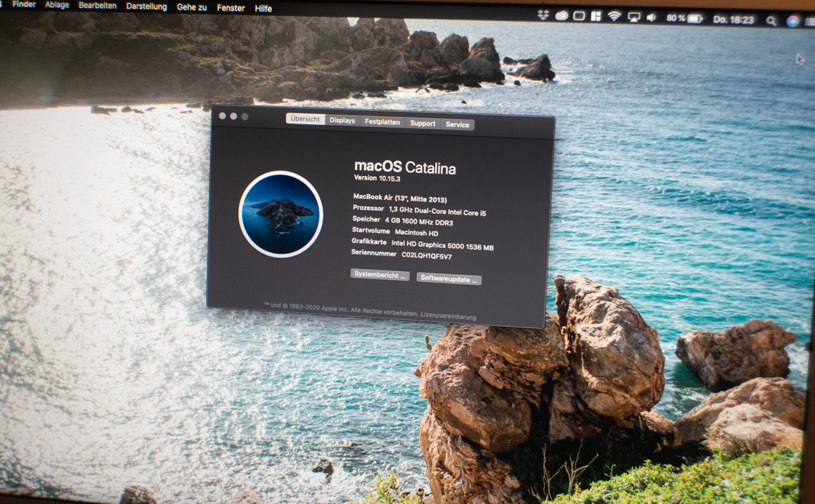Open the Wi-Fi status menu
Viewport: 815px width, 504px height.
tap(614, 16)
